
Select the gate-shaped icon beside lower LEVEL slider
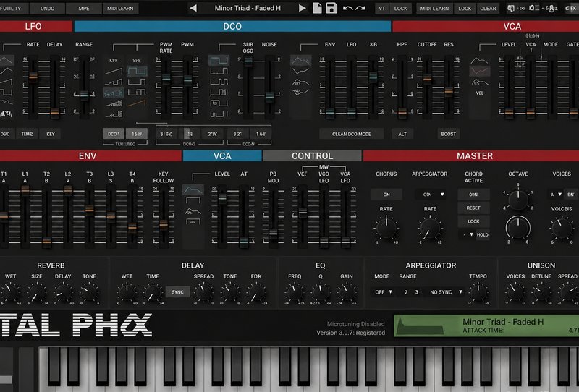[x=193, y=200]
